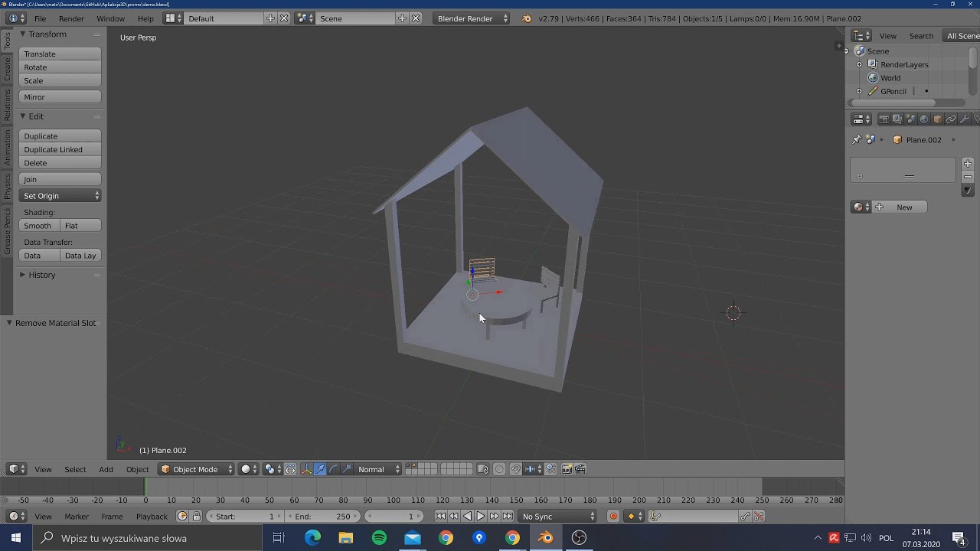Toggle automatic keyframe recording
The height and width of the screenshot is (551, 980).
[x=613, y=517]
